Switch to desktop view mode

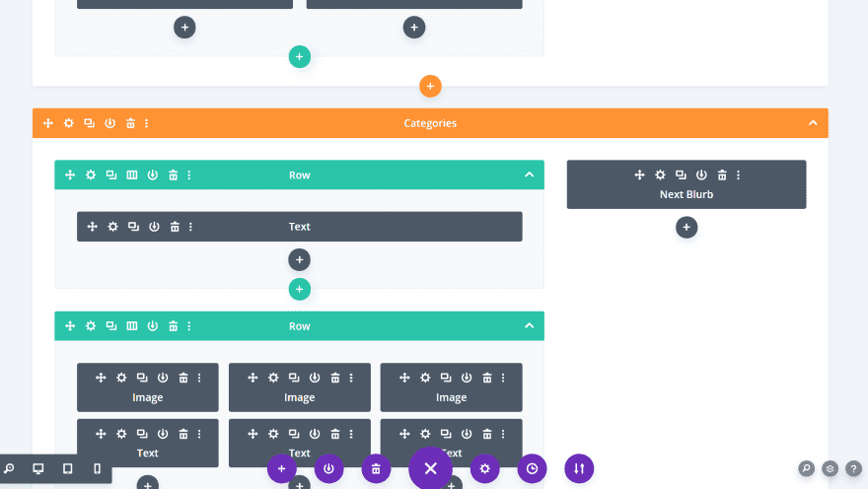click(38, 468)
